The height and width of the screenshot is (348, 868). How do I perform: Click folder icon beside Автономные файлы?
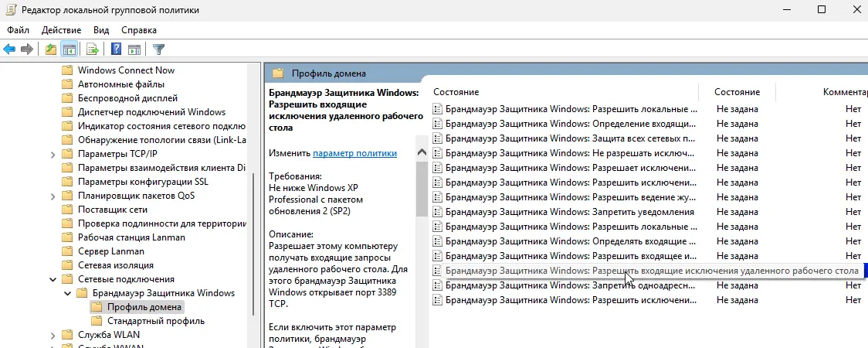point(67,84)
